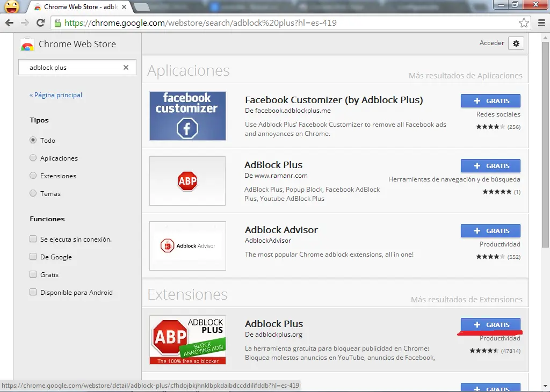550x392 pixels.
Task: Click the green padlock in the address bar
Action: tap(57, 23)
